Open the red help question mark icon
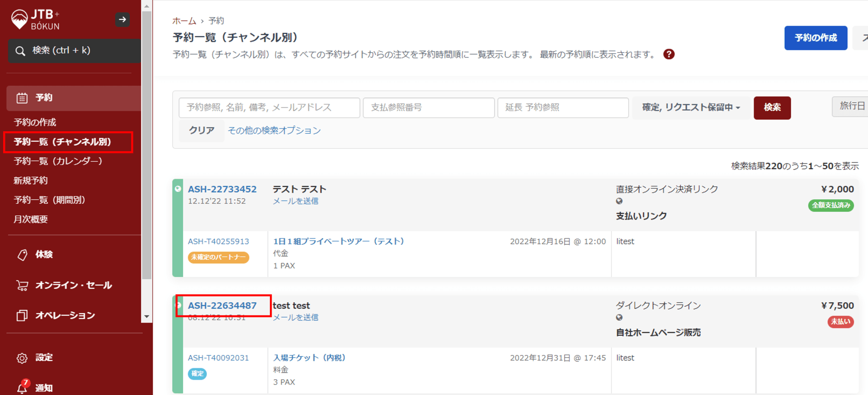This screenshot has width=868, height=395. click(x=669, y=54)
